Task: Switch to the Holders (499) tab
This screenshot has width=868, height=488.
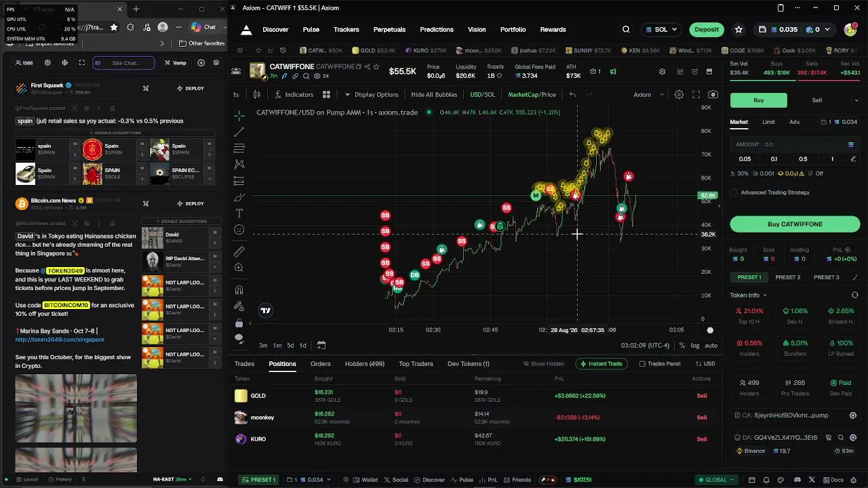Action: click(x=365, y=364)
